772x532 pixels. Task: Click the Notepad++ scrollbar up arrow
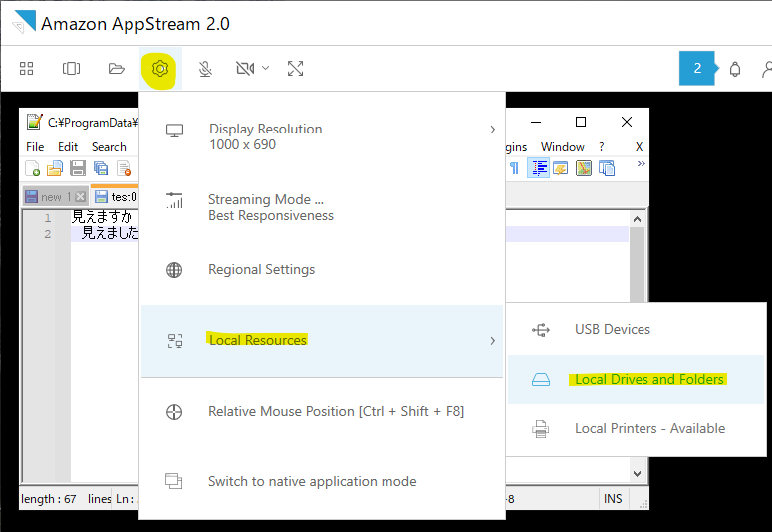[x=638, y=219]
